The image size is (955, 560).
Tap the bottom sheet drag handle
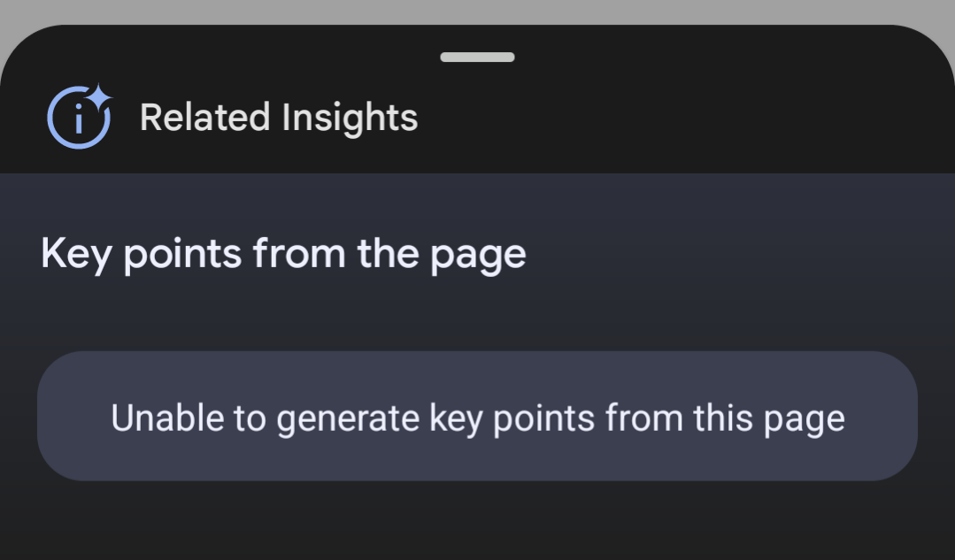pos(478,58)
